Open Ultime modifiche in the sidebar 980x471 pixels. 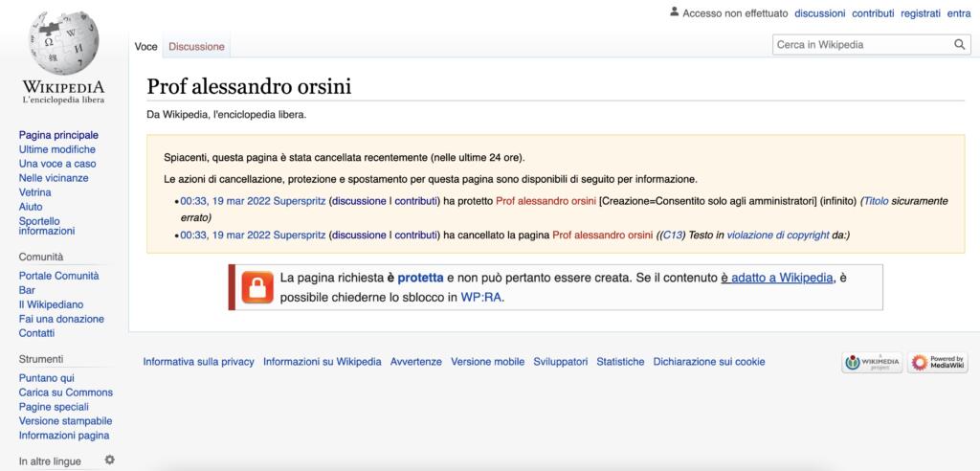(x=57, y=149)
